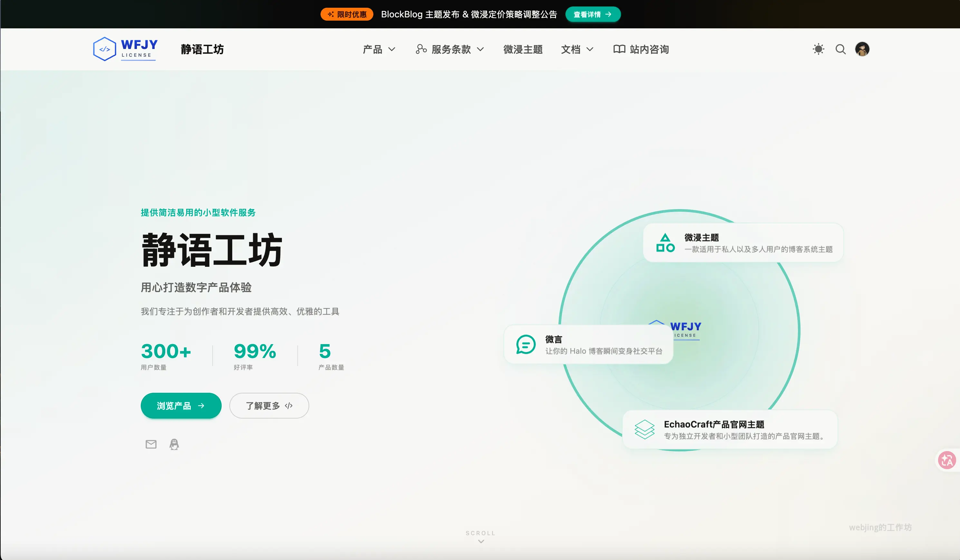
Task: Click the 浏览产品 button
Action: [181, 406]
